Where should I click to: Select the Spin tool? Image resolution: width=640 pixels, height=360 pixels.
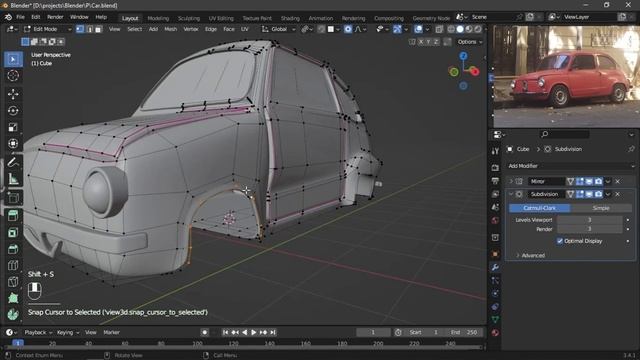tap(13, 314)
